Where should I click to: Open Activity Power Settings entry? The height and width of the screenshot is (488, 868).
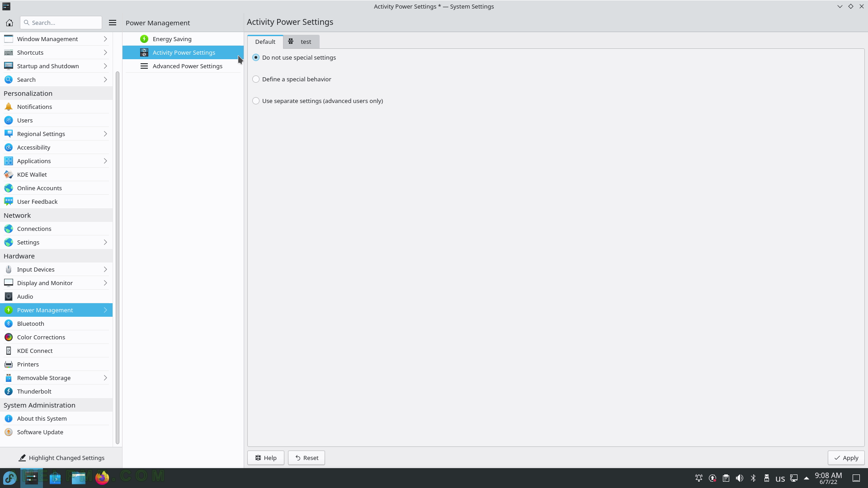pyautogui.click(x=183, y=52)
